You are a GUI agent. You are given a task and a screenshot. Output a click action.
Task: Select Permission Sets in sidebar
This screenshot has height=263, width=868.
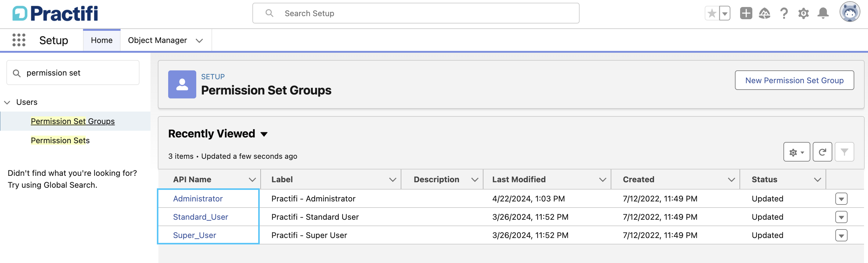(x=60, y=140)
